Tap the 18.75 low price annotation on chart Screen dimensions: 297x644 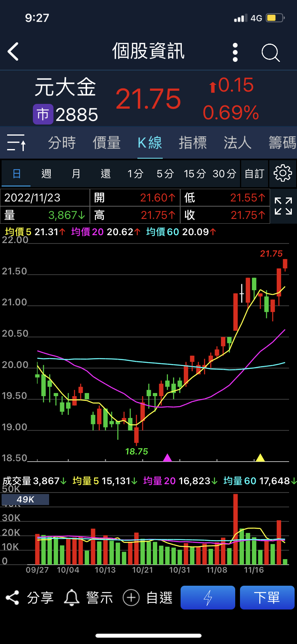[137, 451]
